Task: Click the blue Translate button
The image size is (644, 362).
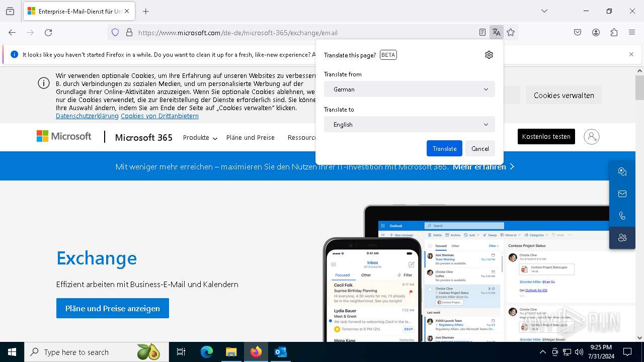Action: pos(444,148)
